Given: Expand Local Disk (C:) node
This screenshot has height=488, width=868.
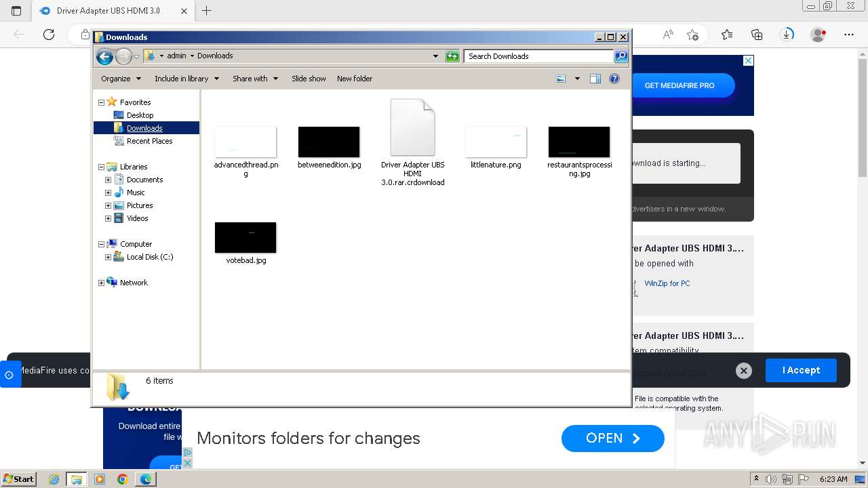Looking at the screenshot, I should pos(108,257).
